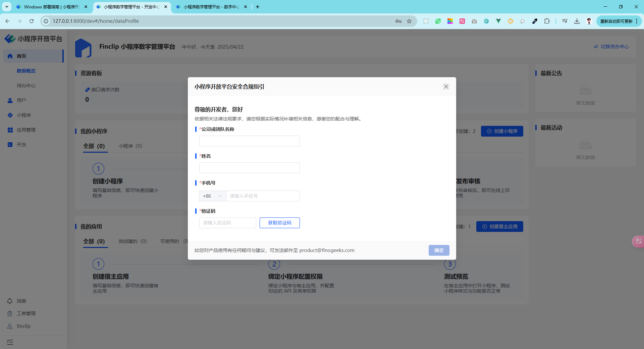Select 小程序 (0) tab
The height and width of the screenshot is (349, 644).
130,146
